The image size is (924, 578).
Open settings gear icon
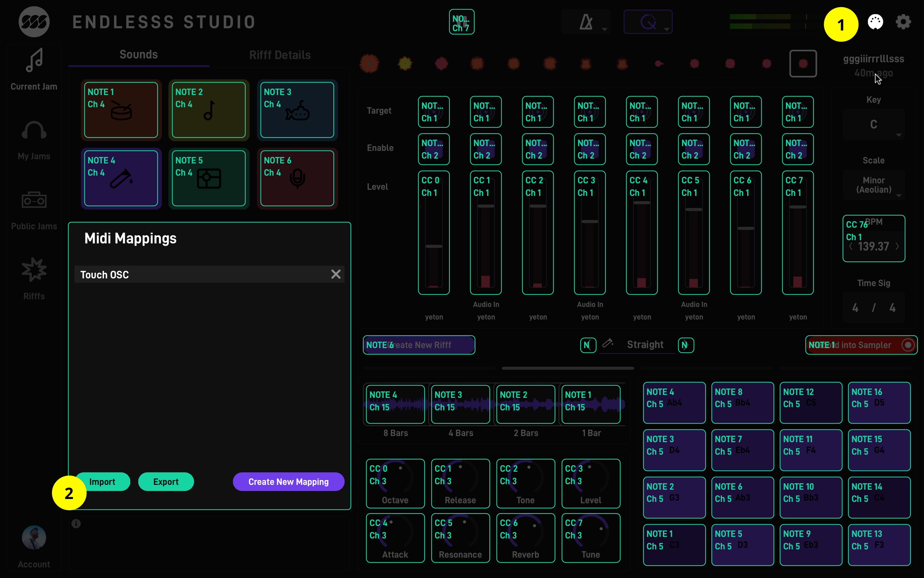click(903, 22)
